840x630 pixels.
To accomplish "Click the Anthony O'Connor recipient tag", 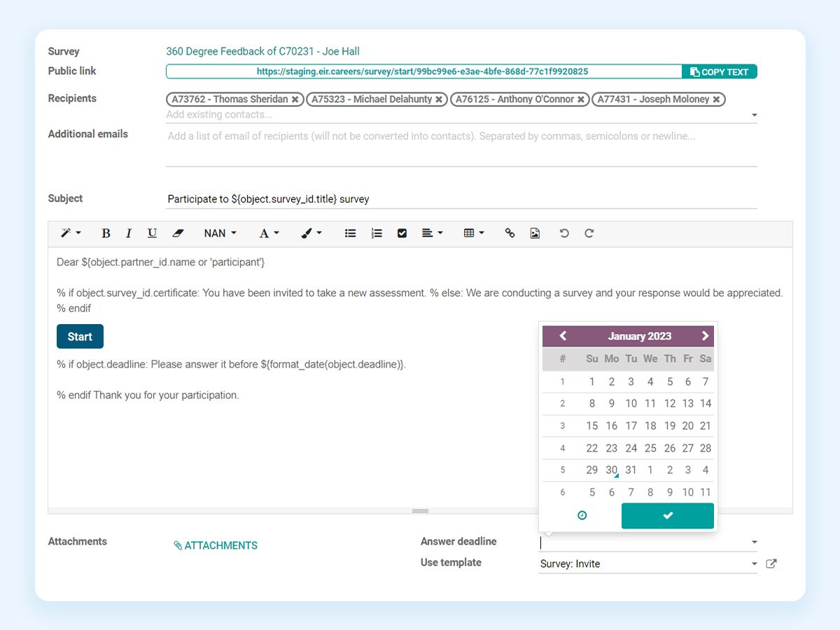I will 520,99.
